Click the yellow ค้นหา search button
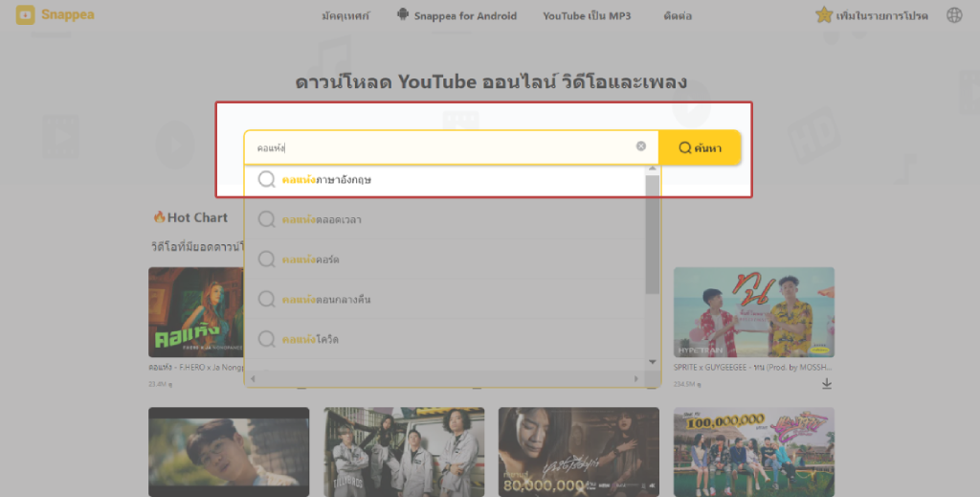This screenshot has width=980, height=497. 700,147
